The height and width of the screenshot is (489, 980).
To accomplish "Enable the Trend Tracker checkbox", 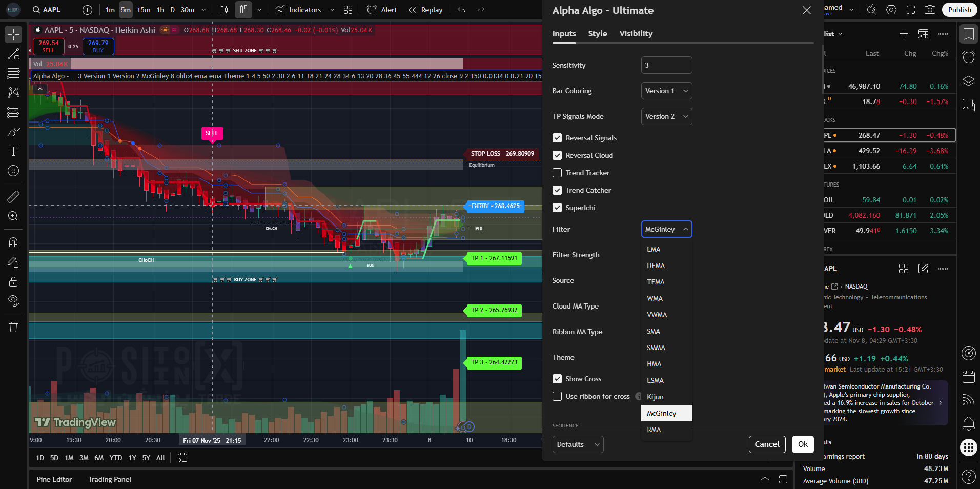I will click(x=557, y=173).
